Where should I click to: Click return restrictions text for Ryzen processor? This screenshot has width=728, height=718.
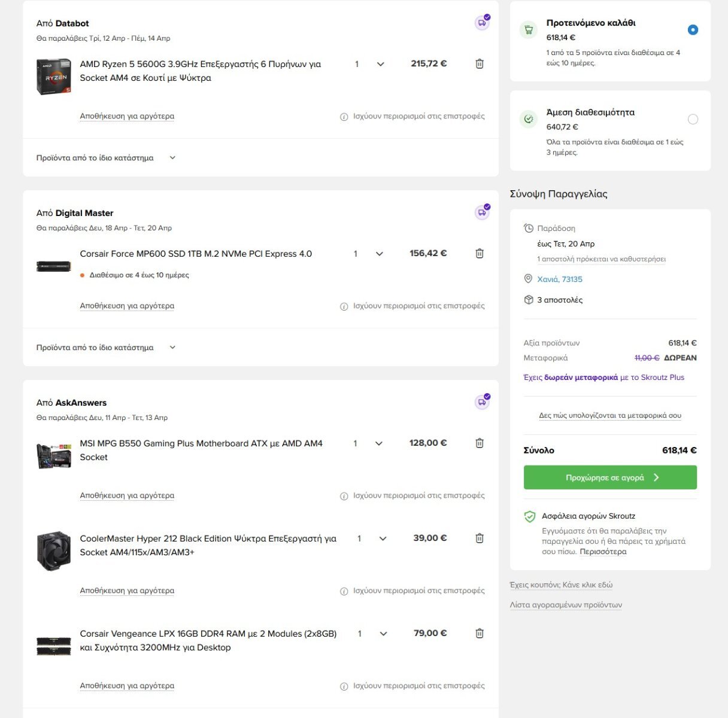419,116
